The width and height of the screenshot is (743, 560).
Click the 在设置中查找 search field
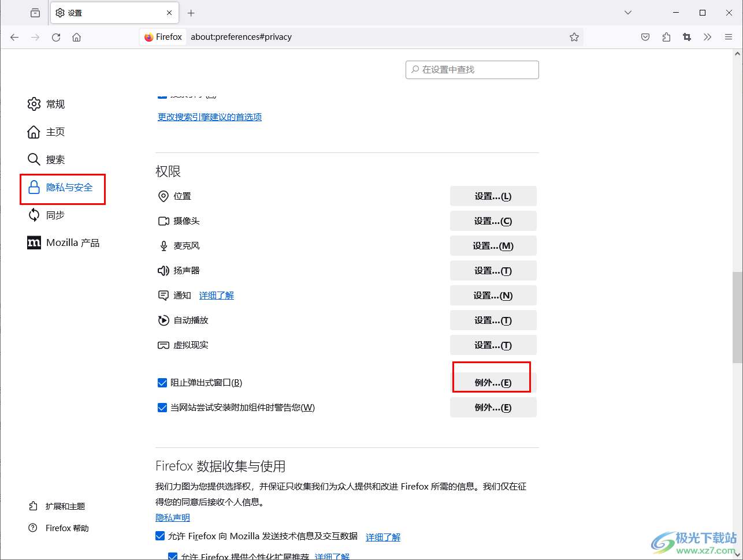pos(472,69)
